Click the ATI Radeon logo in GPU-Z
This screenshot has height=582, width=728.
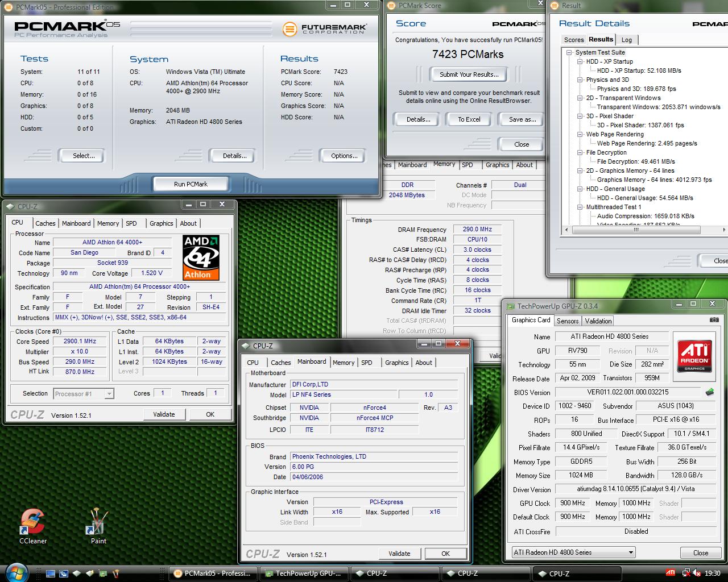(694, 356)
